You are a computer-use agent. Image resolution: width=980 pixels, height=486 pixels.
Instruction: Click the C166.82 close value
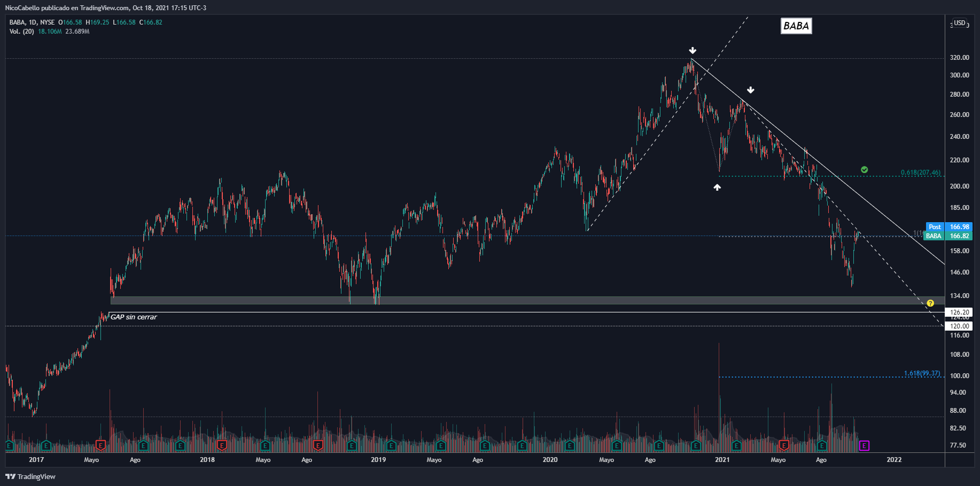(151, 22)
